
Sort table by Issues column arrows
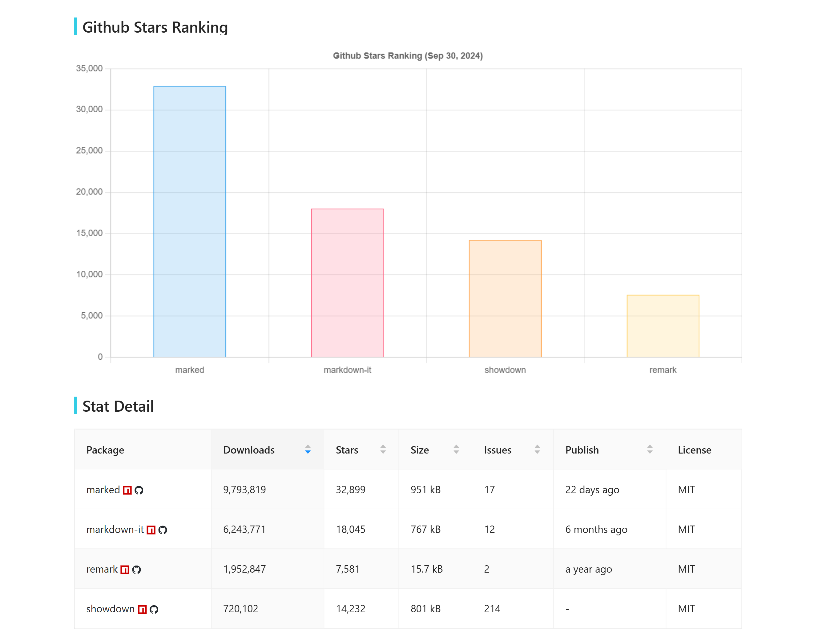pyautogui.click(x=537, y=450)
